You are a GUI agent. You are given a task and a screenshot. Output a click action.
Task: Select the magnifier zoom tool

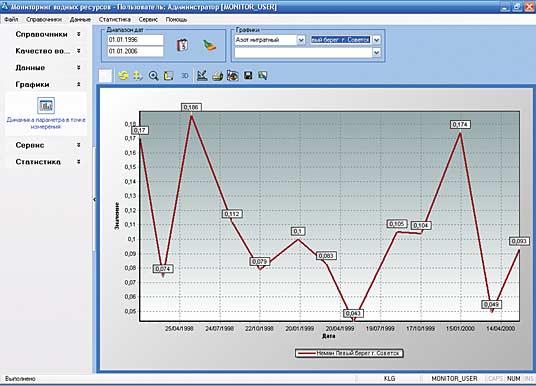pyautogui.click(x=153, y=76)
